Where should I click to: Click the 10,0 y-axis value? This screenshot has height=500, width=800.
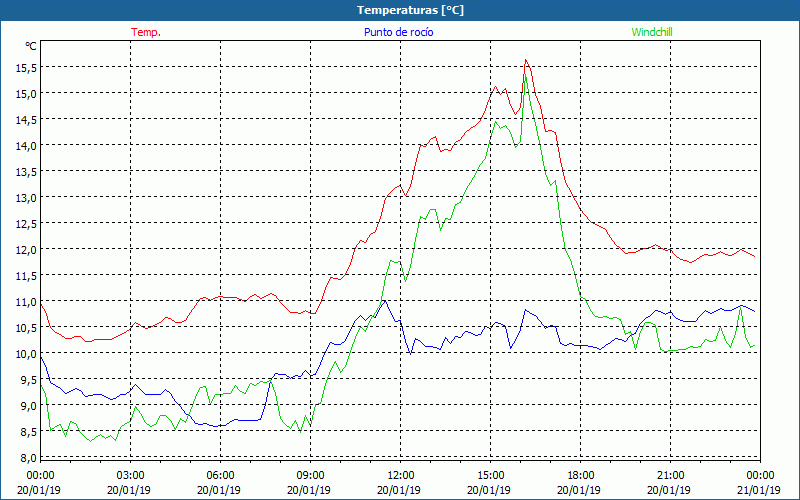coord(26,354)
